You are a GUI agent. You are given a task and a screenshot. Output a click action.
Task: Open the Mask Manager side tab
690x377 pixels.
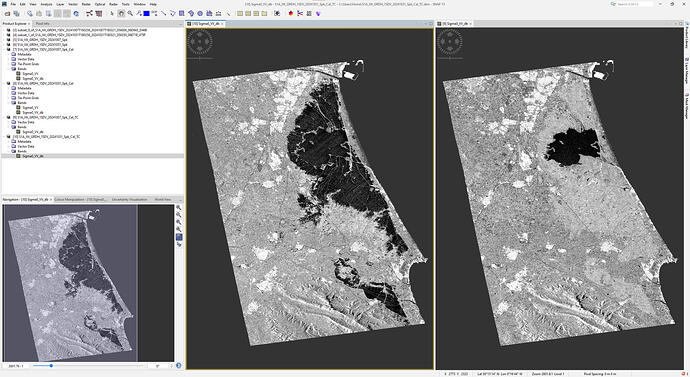(686, 106)
